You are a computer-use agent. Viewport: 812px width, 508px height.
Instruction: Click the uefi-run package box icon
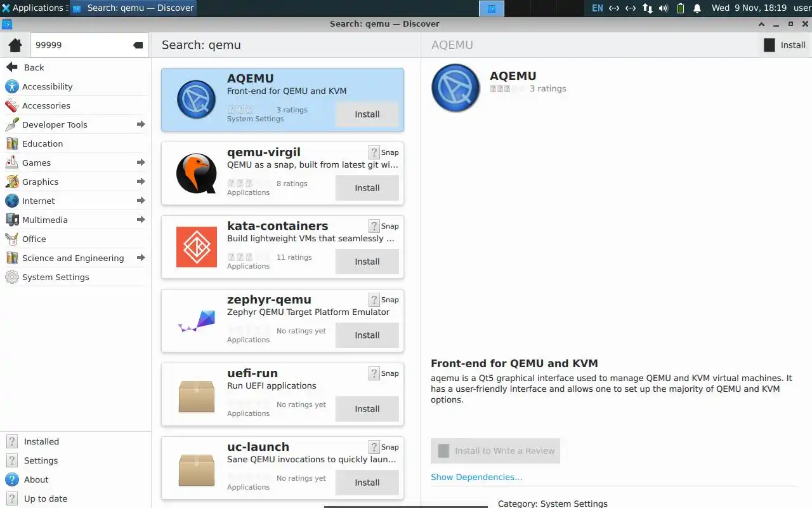pyautogui.click(x=196, y=396)
